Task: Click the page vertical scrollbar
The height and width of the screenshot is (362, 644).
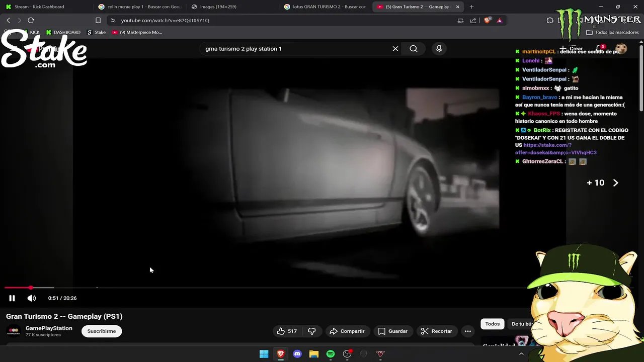Action: click(641, 78)
